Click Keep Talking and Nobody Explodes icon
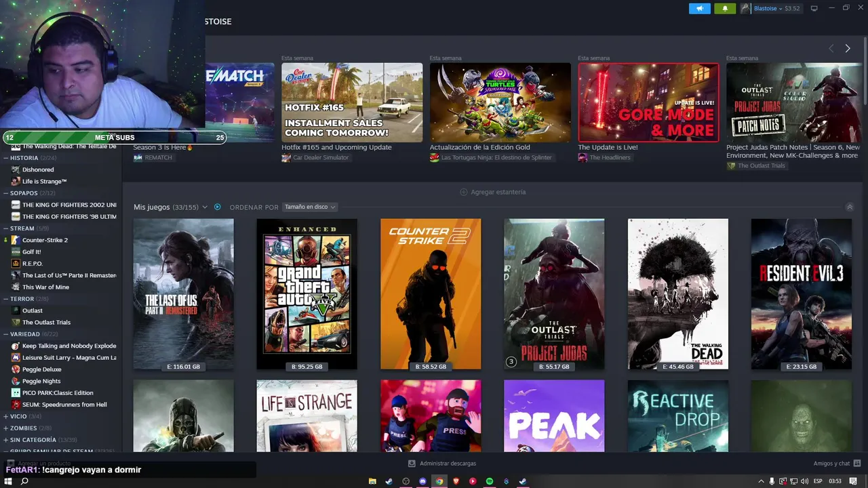 point(16,346)
